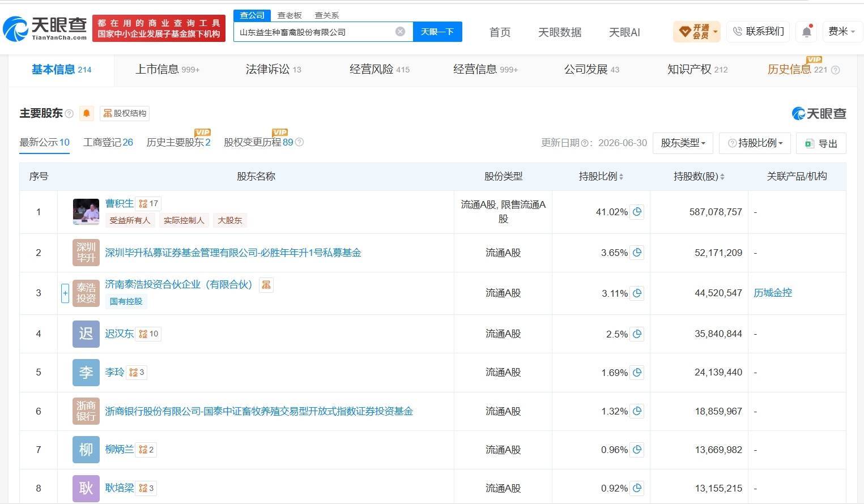
Task: Click the 联系我们 button
Action: [758, 32]
